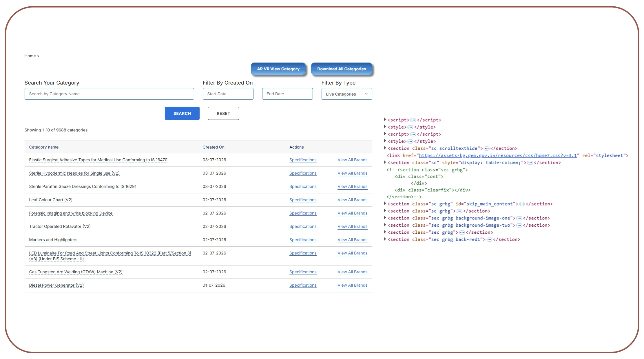The height and width of the screenshot is (359, 644).
Task: Click ellipsis in skip_main_content section node
Action: 522,204
